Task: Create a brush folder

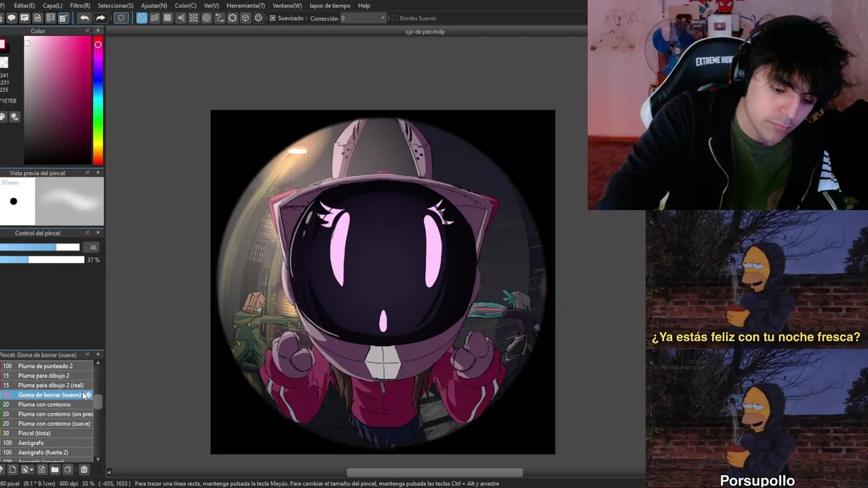Action: pos(55,469)
